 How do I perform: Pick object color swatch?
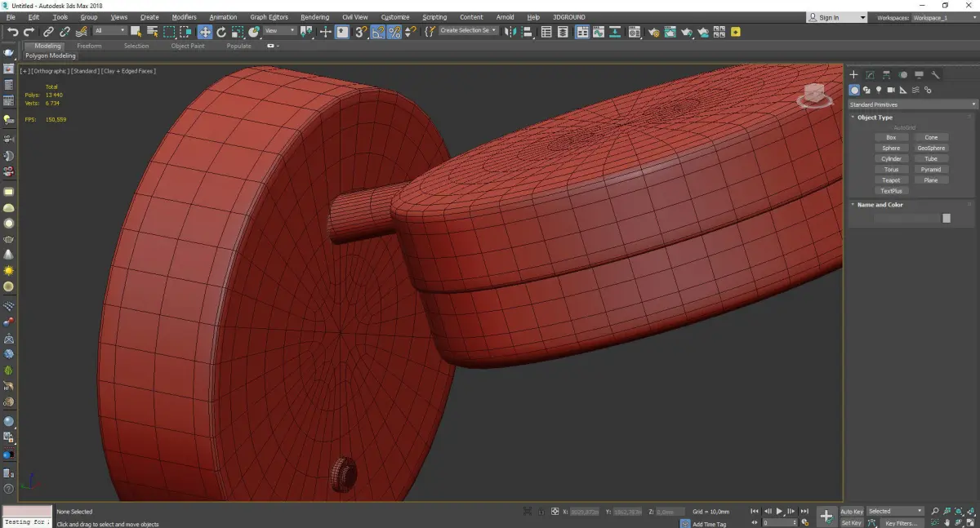pyautogui.click(x=947, y=218)
